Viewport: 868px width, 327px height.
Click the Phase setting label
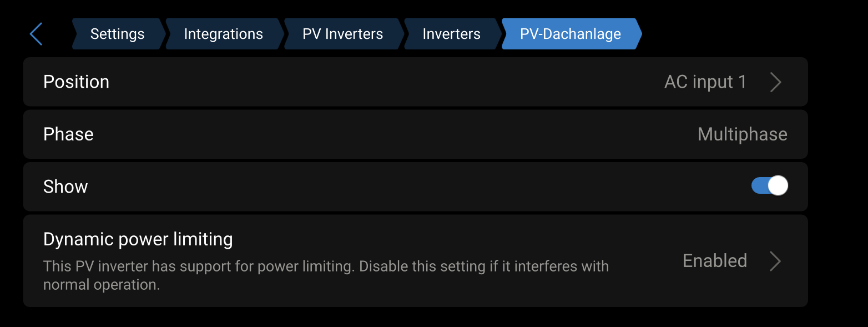coord(68,134)
